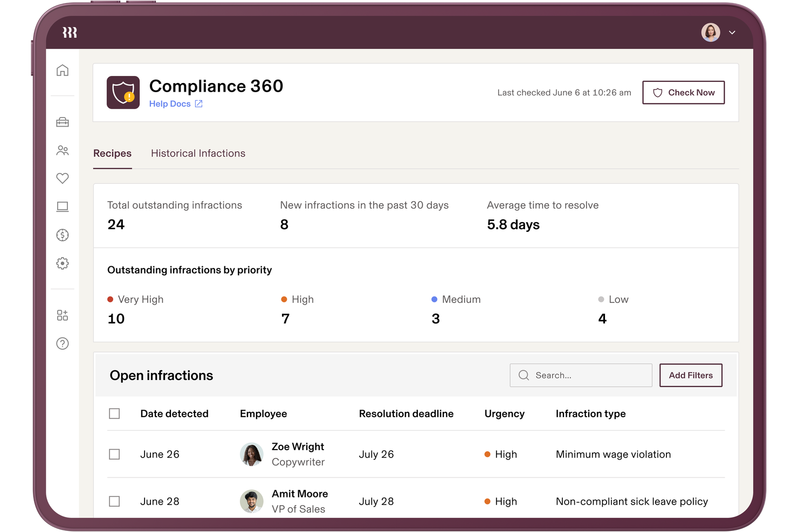Click the Check Now button
The height and width of the screenshot is (532, 798).
(x=683, y=93)
